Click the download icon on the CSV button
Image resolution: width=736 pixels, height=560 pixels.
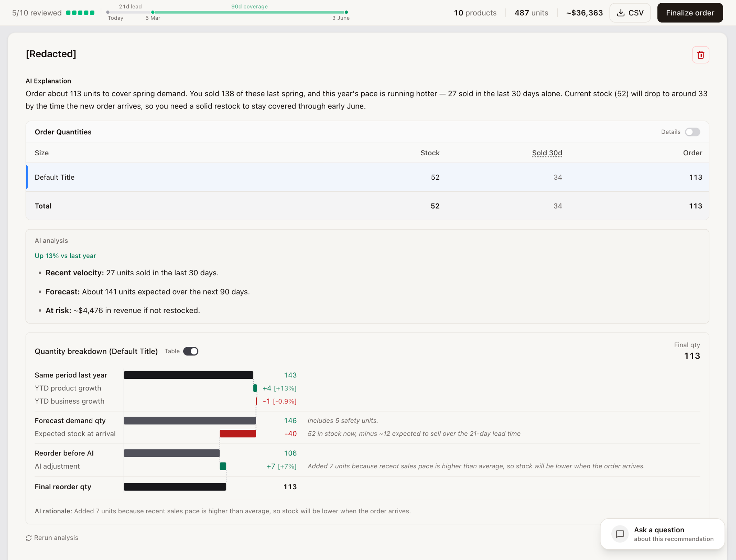(621, 13)
